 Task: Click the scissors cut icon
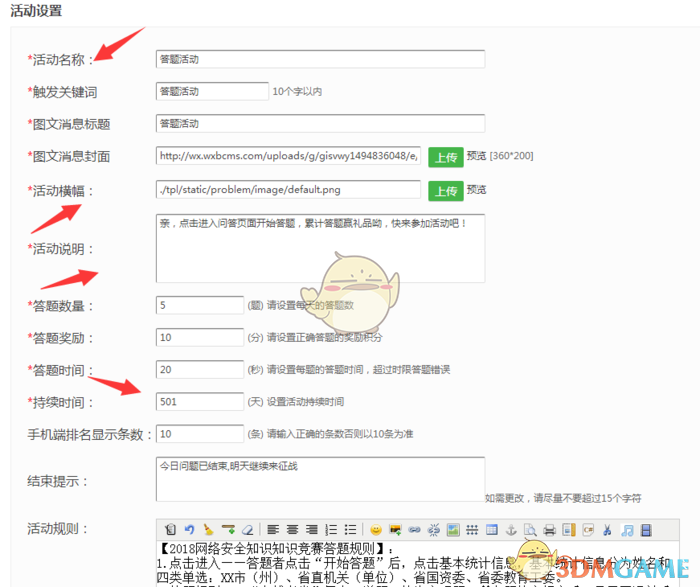point(607,530)
